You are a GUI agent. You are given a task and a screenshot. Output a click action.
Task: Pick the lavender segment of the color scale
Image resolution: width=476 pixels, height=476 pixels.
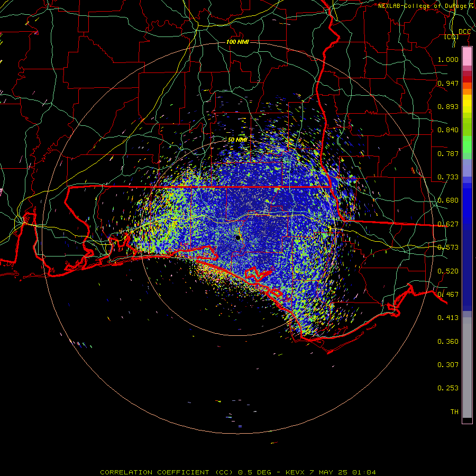click(467, 168)
